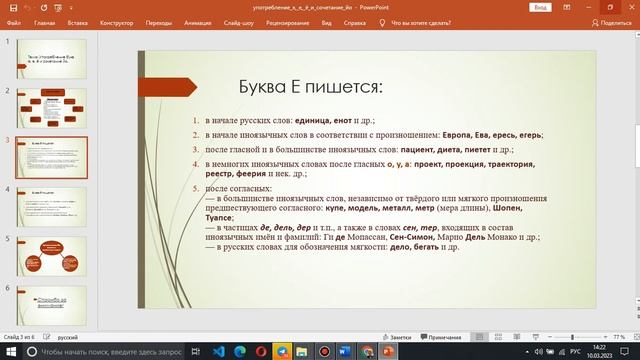640x360 pixels.
Task: Click list item 'в начале иноязычных слов'
Action: [374, 135]
